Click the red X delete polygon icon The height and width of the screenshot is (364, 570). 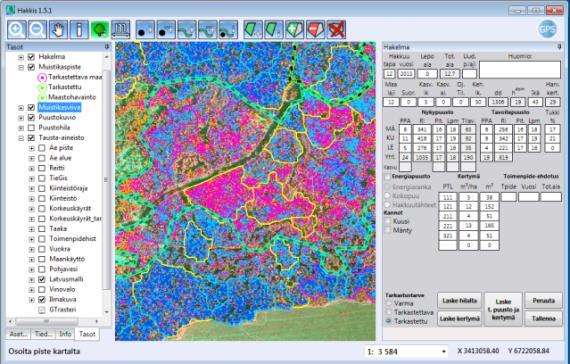[336, 29]
